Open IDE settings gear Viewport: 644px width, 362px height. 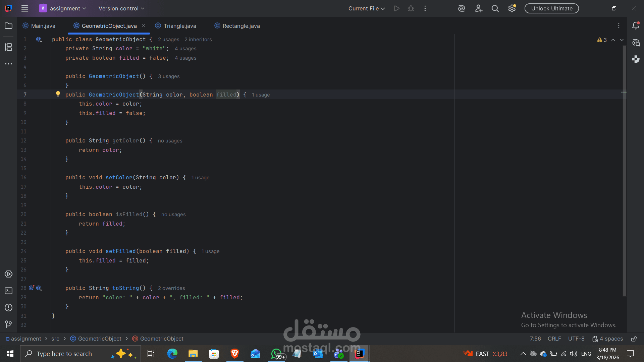click(x=512, y=8)
